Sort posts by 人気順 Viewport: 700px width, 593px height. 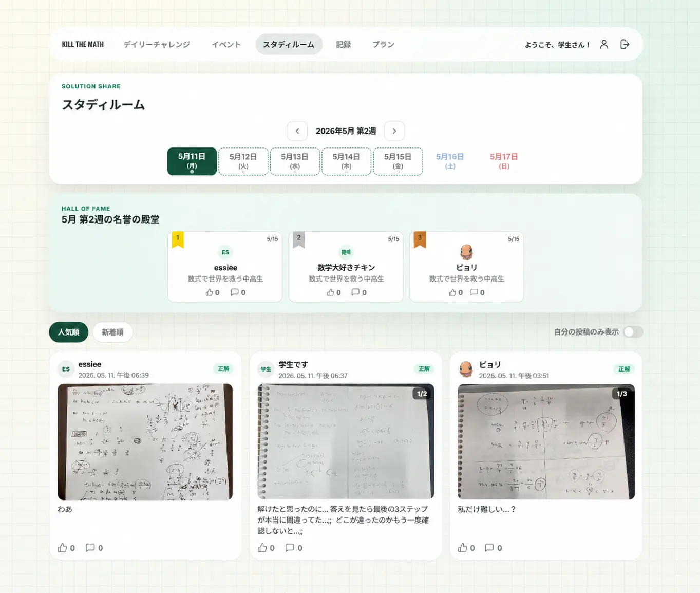[69, 332]
